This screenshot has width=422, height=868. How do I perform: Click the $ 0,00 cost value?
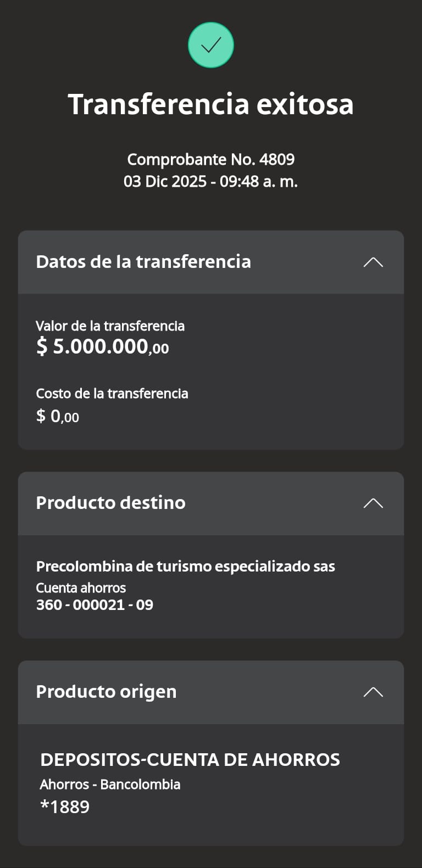pos(58,416)
